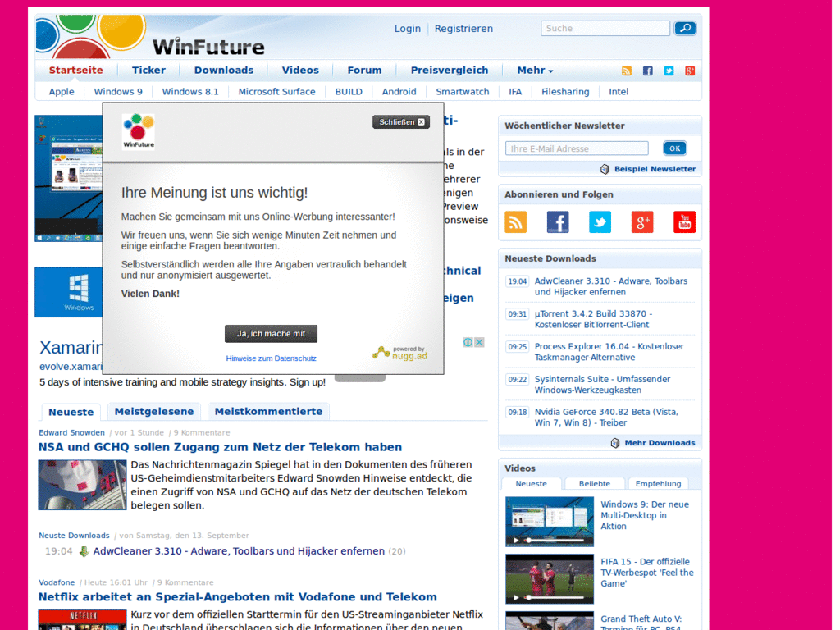
Task: Open the YouTube channel icon in the follow panel
Action: pyautogui.click(x=684, y=221)
